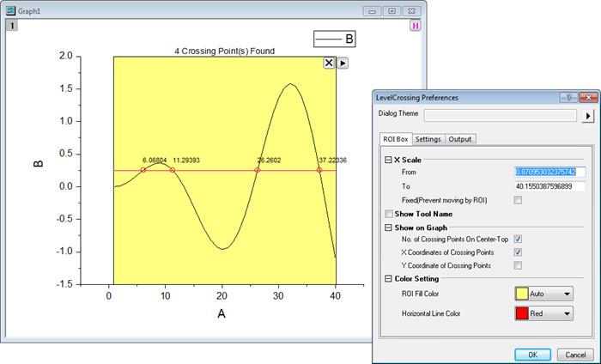Collapse the Color Setting section
601x364 pixels.
(388, 278)
